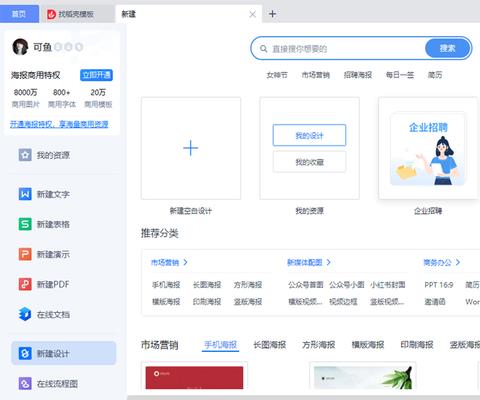Expand the 市场营销 category chevron
The height and width of the screenshot is (400, 480).
185,262
